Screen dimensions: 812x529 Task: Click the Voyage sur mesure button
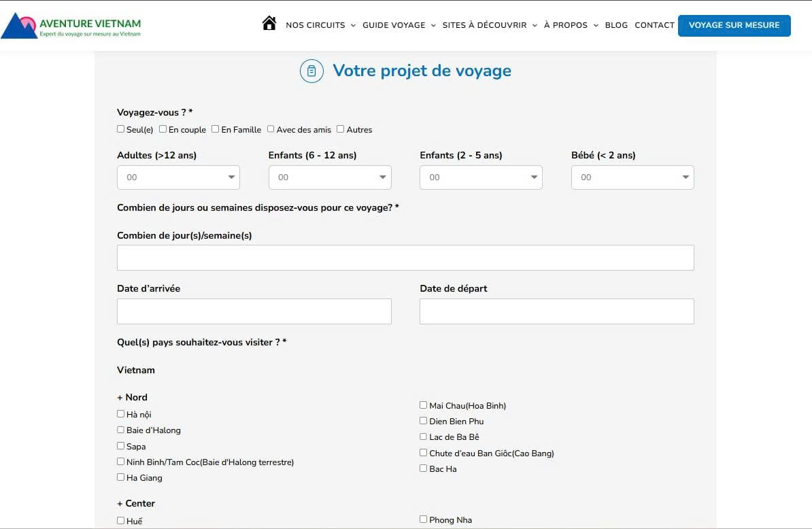(734, 25)
